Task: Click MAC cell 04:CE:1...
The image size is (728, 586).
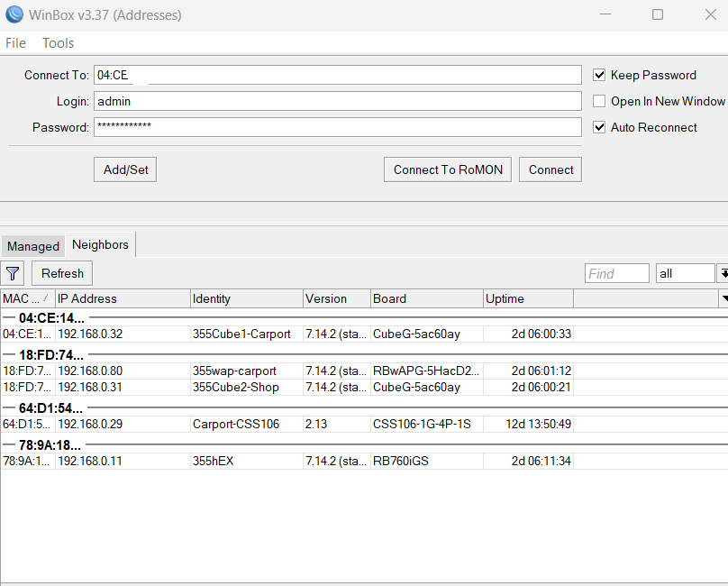Action: coord(26,334)
